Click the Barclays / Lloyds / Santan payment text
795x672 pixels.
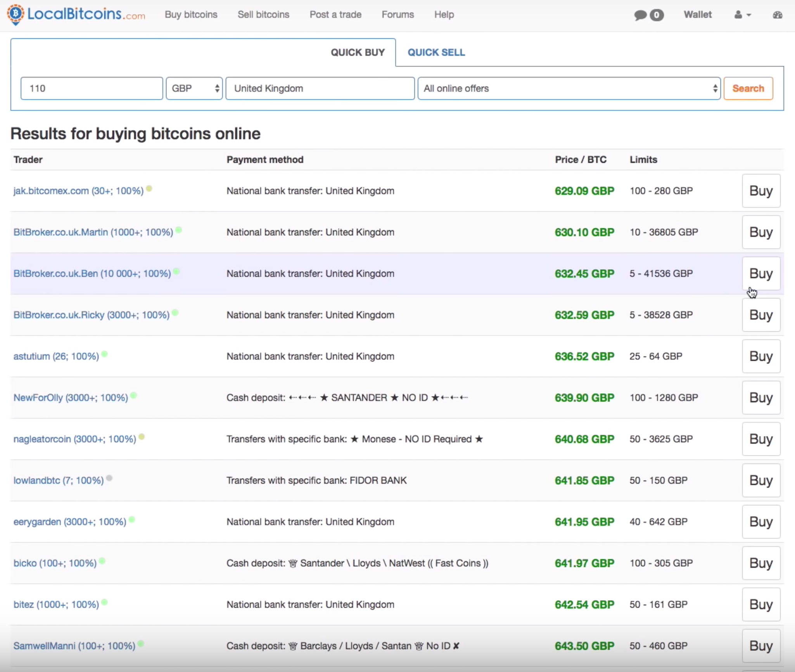343,646
